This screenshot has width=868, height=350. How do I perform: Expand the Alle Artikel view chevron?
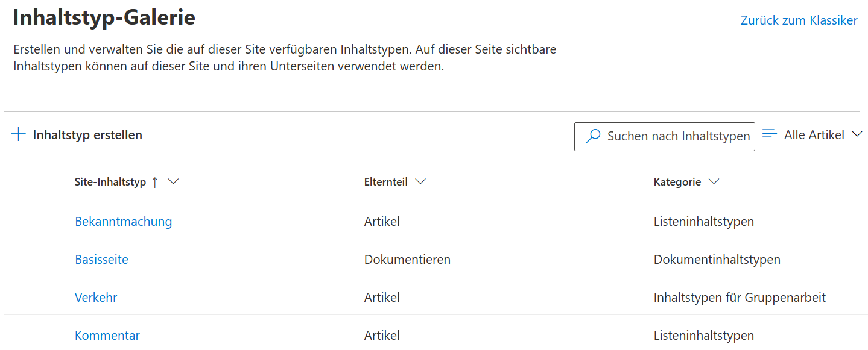(x=857, y=134)
